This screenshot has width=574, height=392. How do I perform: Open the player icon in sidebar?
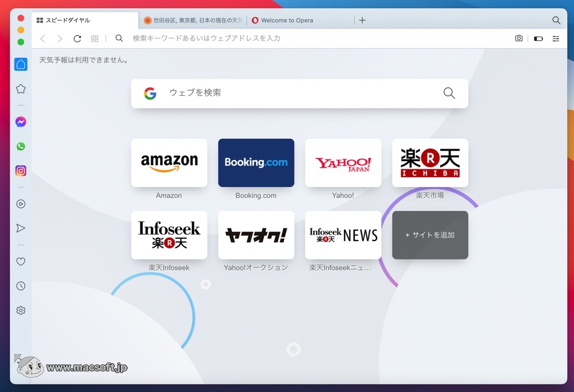pos(21,204)
